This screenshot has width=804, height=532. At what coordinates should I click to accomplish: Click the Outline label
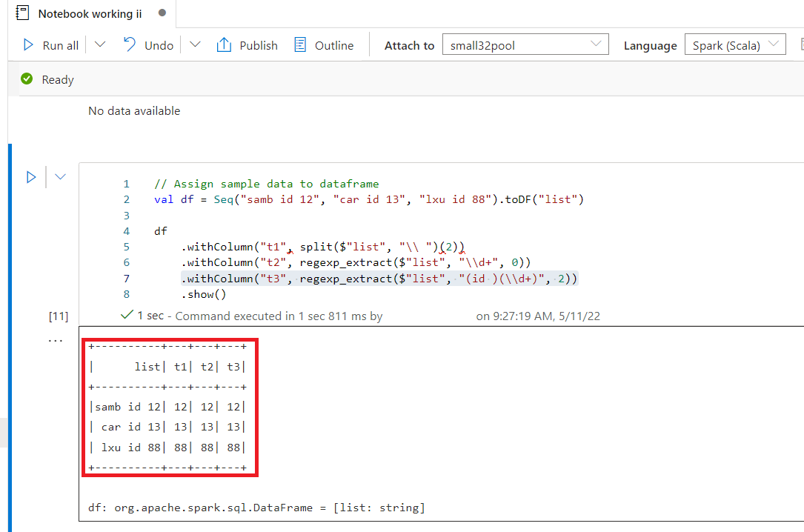(333, 46)
